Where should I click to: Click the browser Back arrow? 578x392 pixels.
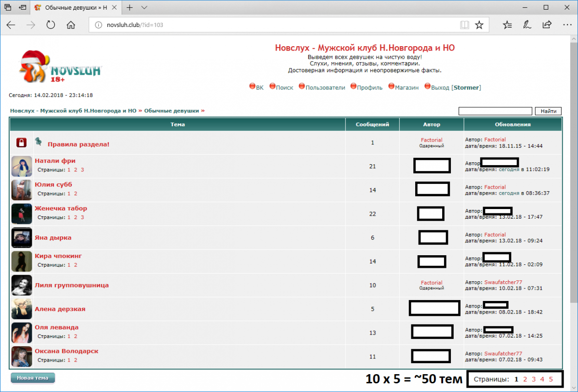pos(11,25)
